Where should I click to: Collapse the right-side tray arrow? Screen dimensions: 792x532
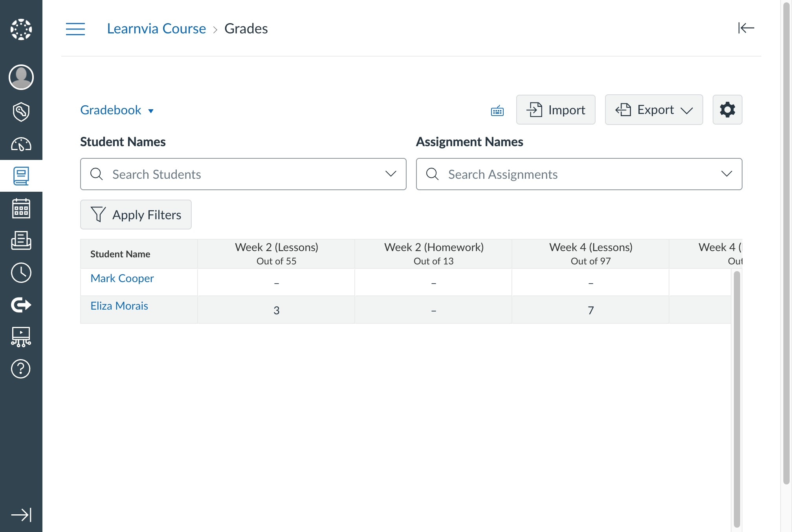click(x=746, y=28)
